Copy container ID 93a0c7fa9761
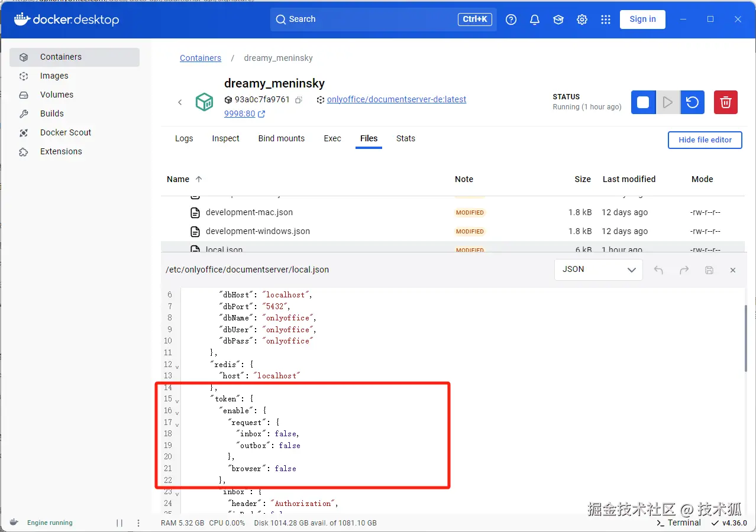This screenshot has width=756, height=532. [299, 100]
